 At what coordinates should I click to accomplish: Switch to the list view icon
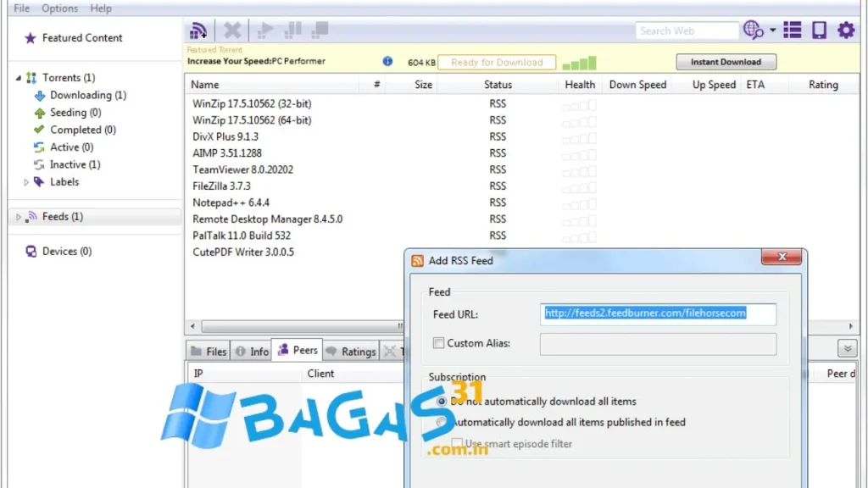[793, 30]
